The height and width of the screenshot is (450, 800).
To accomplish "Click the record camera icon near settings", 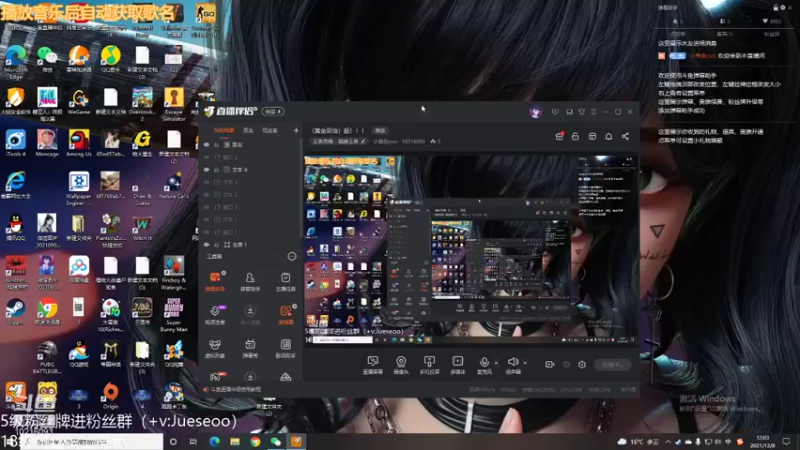I will click(x=549, y=365).
